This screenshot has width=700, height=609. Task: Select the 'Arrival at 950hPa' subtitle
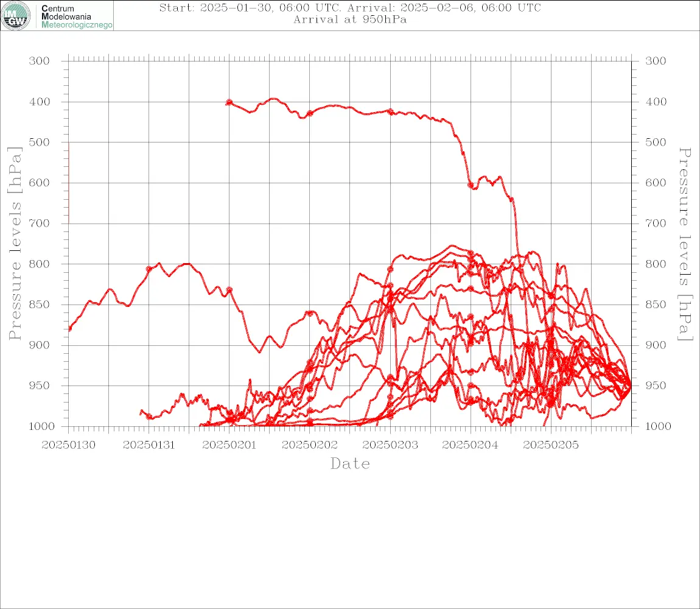pos(350,19)
